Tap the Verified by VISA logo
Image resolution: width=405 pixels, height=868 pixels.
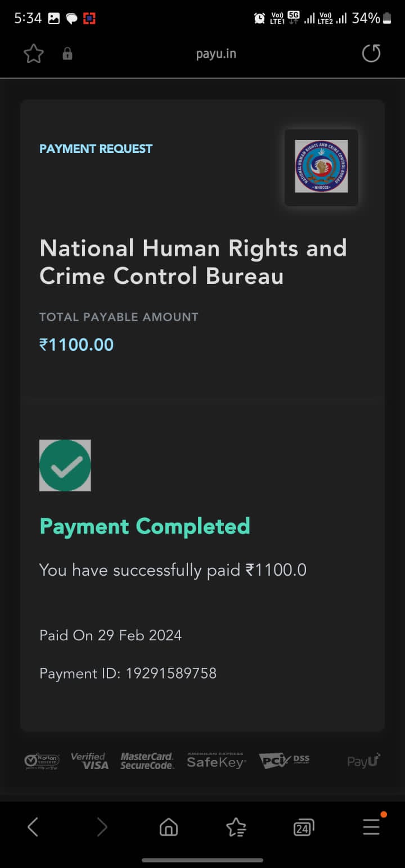[89, 761]
